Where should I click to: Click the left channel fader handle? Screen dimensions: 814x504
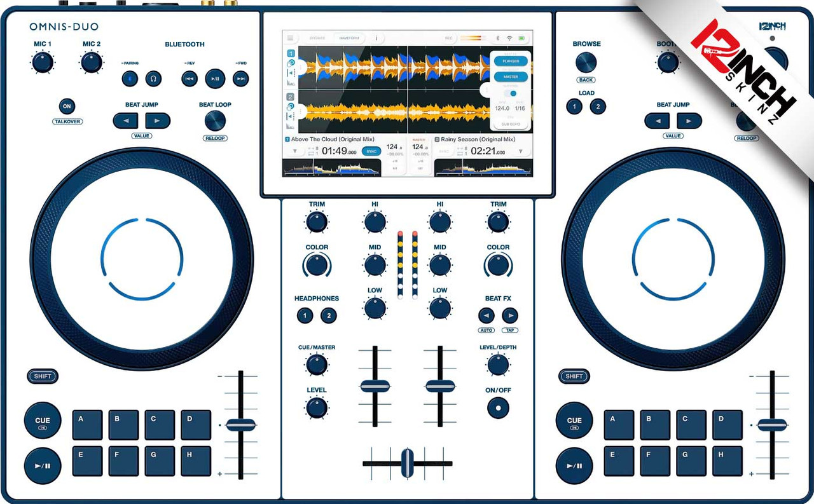point(375,386)
